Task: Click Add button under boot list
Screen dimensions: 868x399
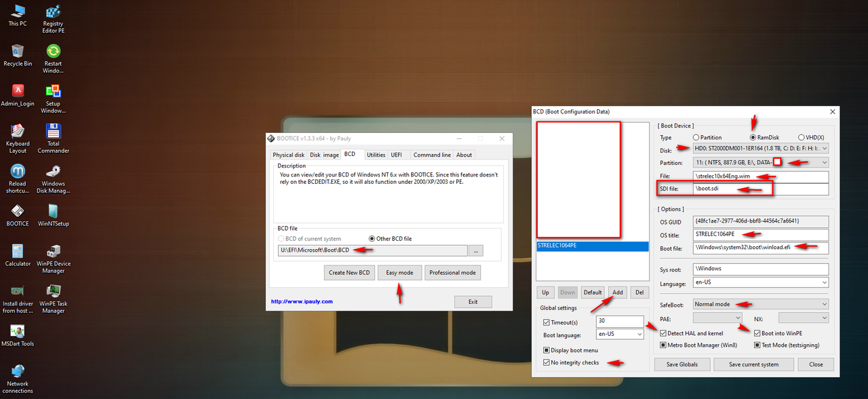Action: pyautogui.click(x=617, y=292)
